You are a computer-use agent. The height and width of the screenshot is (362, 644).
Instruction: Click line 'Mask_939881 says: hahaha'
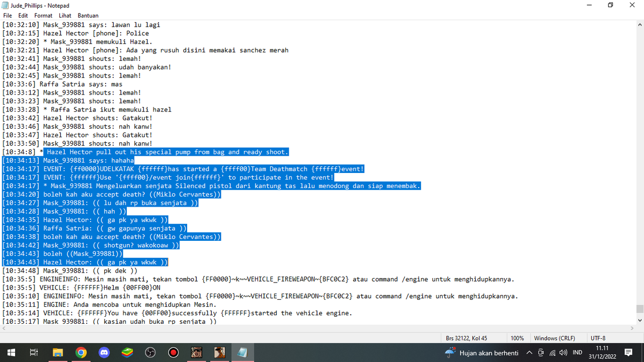tap(68, 160)
